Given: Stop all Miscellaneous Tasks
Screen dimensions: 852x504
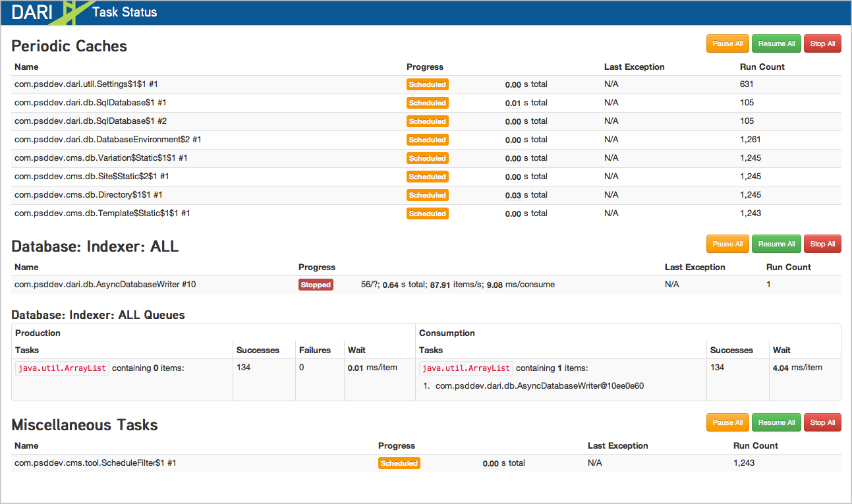Looking at the screenshot, I should (x=822, y=422).
